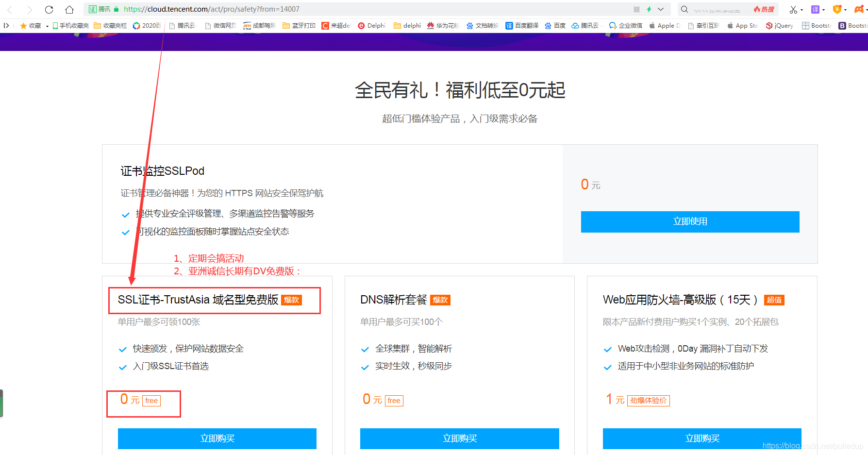Expand the screenshot tool dropdown arrow

point(801,10)
